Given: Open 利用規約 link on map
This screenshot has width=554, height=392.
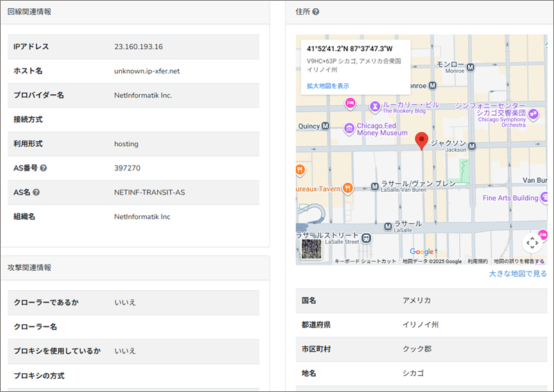Looking at the screenshot, I should (x=477, y=261).
